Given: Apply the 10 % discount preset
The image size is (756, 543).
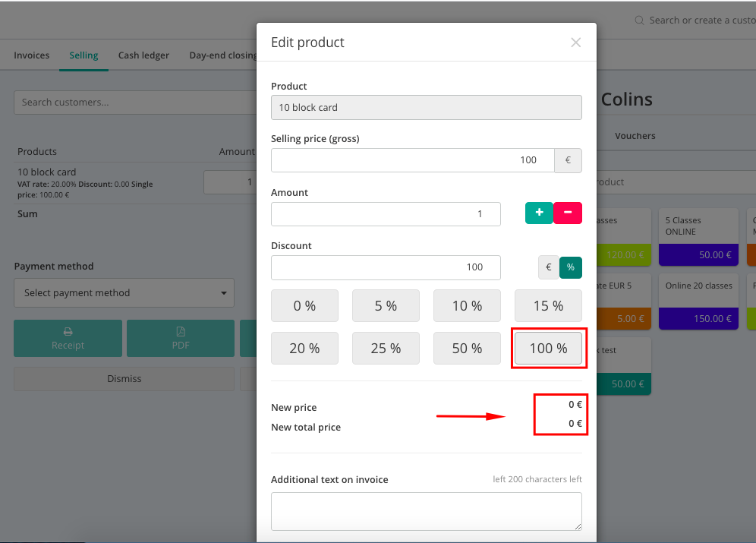Looking at the screenshot, I should click(468, 306).
